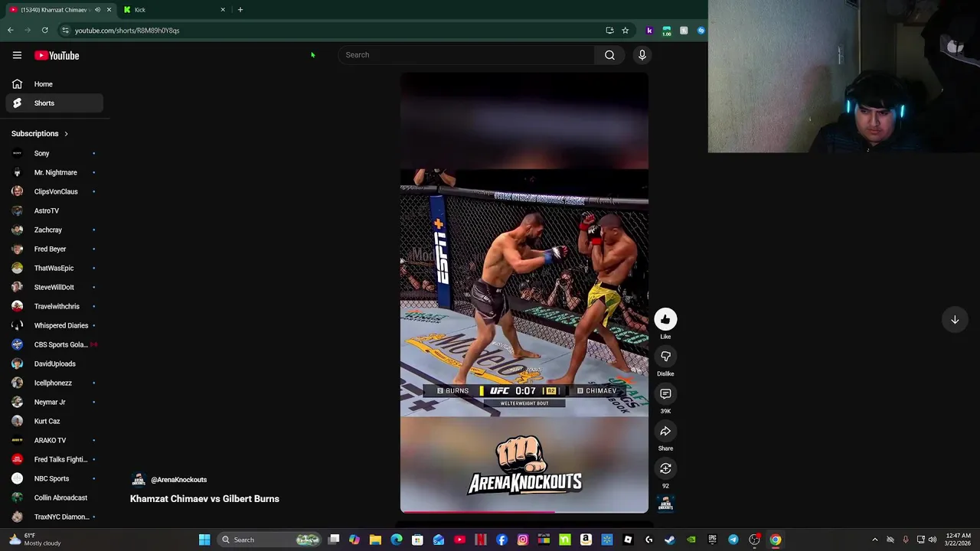Open the Remix option showing 92

click(x=665, y=468)
